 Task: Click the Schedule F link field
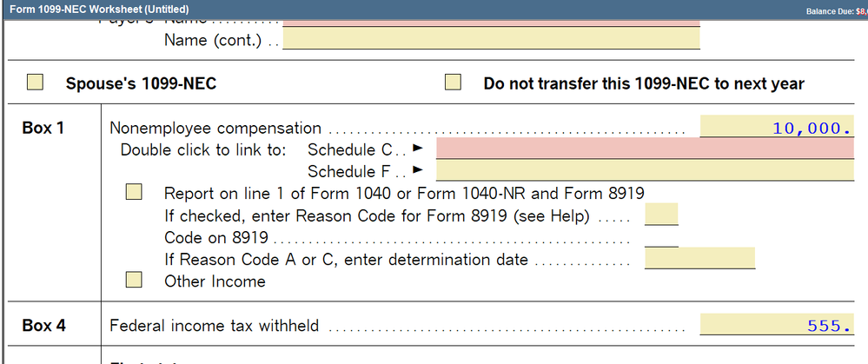click(645, 171)
